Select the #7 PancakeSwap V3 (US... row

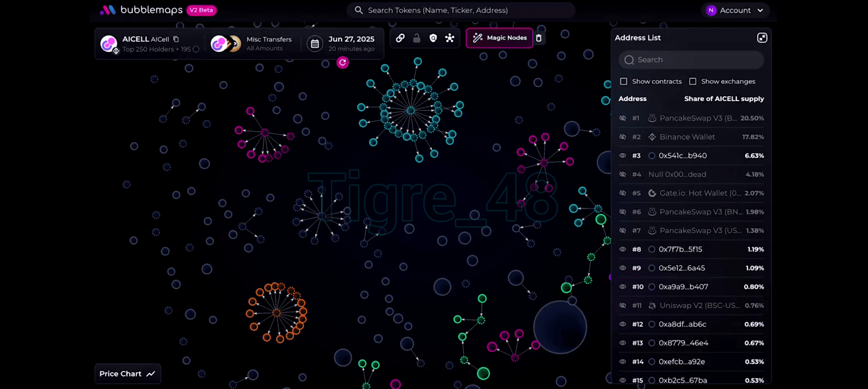pos(691,230)
